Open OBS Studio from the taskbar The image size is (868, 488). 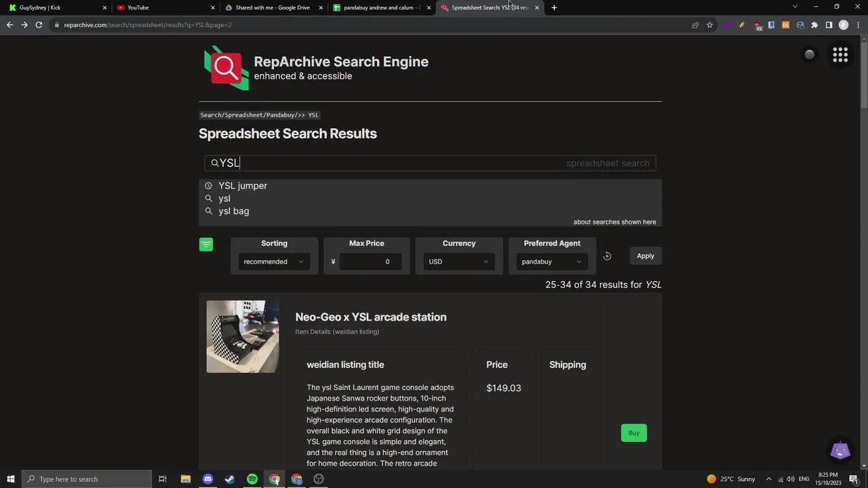(x=319, y=479)
